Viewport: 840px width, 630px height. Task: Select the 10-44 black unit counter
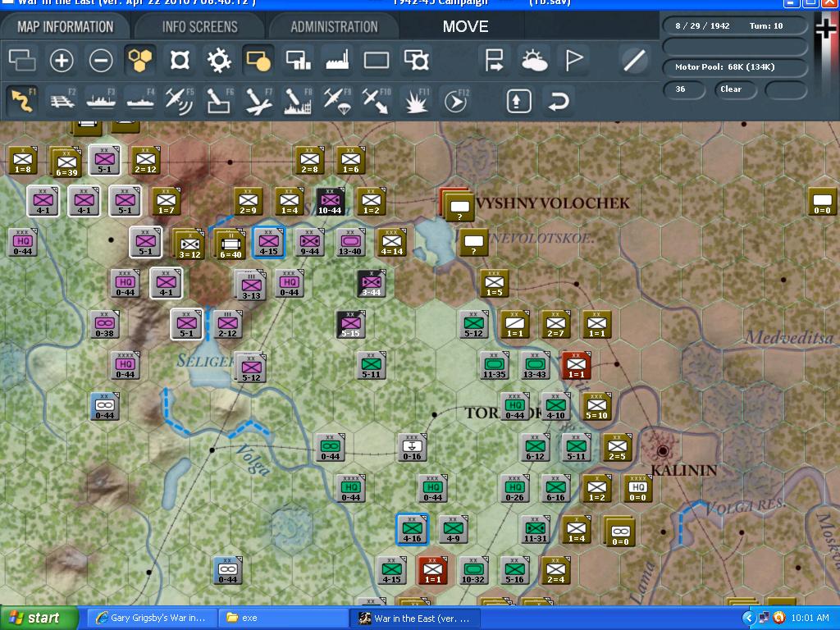(330, 202)
